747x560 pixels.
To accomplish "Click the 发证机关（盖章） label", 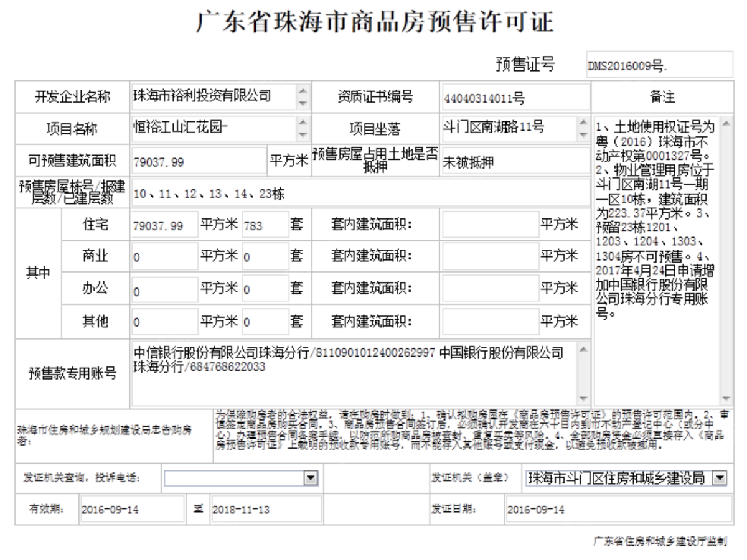I will [471, 478].
